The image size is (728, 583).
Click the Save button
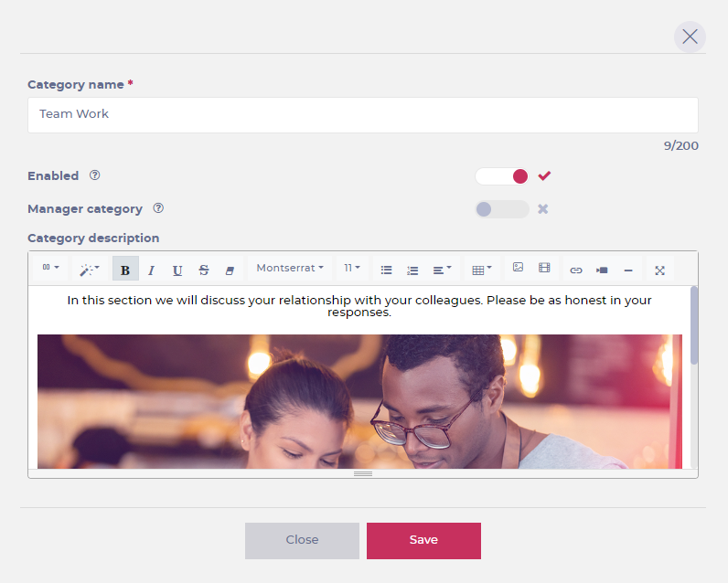(423, 540)
